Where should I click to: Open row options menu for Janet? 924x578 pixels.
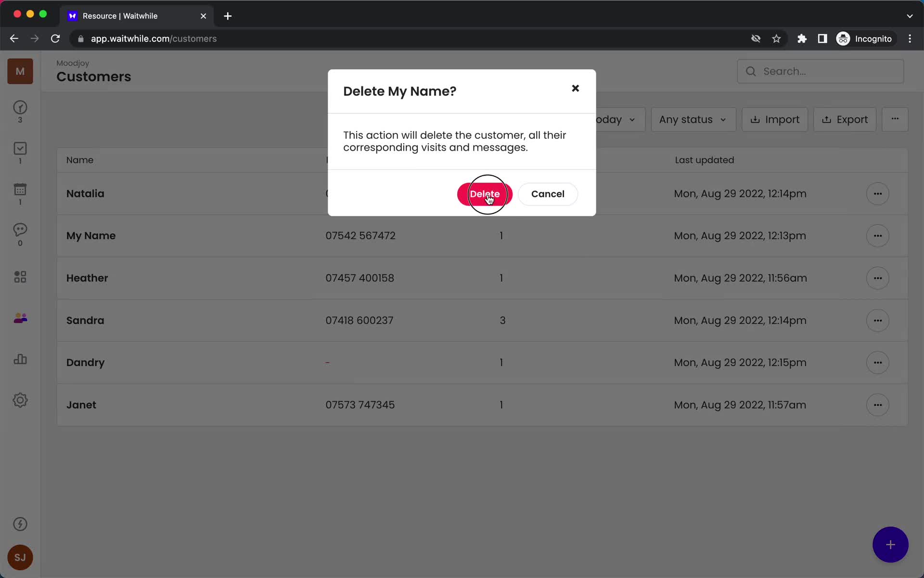(x=877, y=405)
